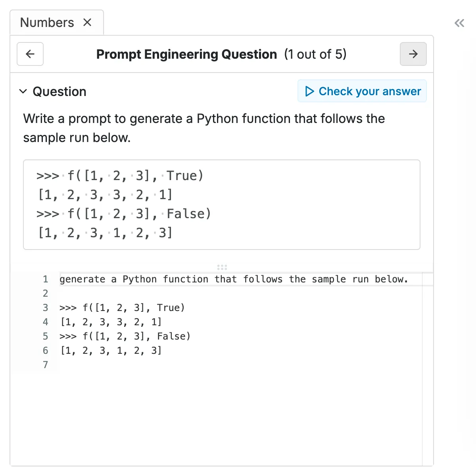Click the back arrow navigation icon
476x476 pixels.
[x=30, y=54]
